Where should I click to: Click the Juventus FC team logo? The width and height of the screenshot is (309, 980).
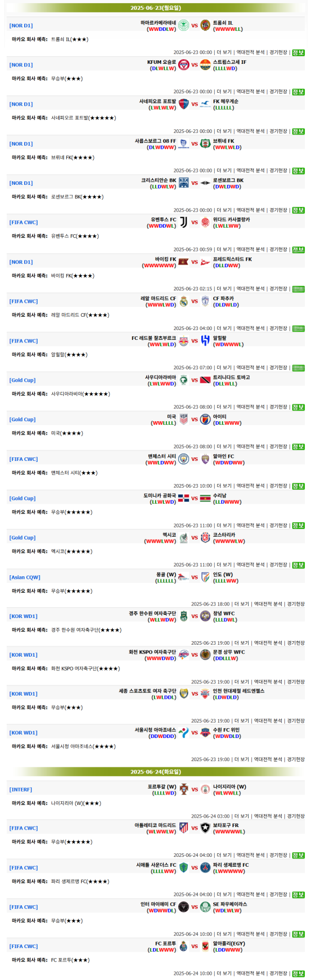pyautogui.click(x=184, y=222)
